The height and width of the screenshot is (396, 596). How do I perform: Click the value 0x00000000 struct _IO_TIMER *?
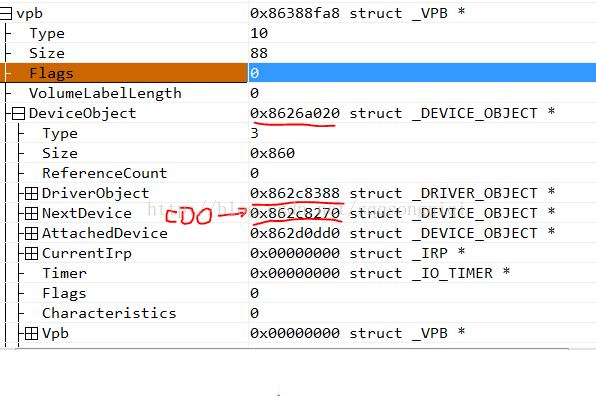pos(380,273)
